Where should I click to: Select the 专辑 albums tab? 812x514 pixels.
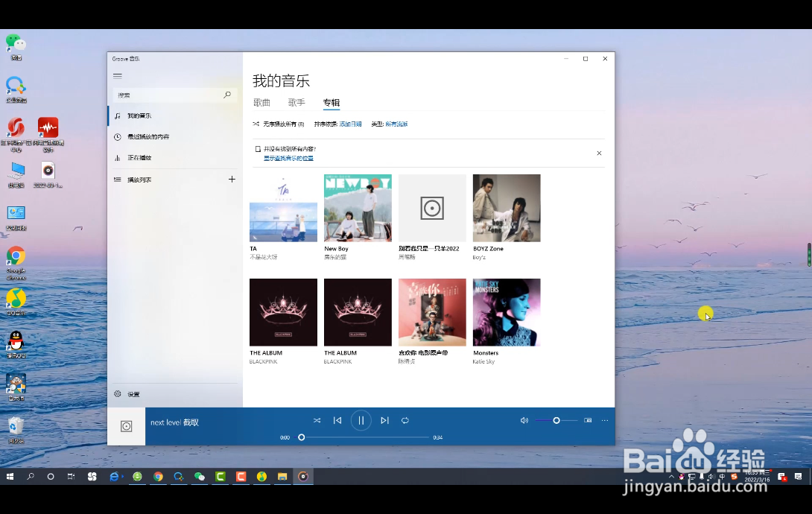[x=332, y=103]
